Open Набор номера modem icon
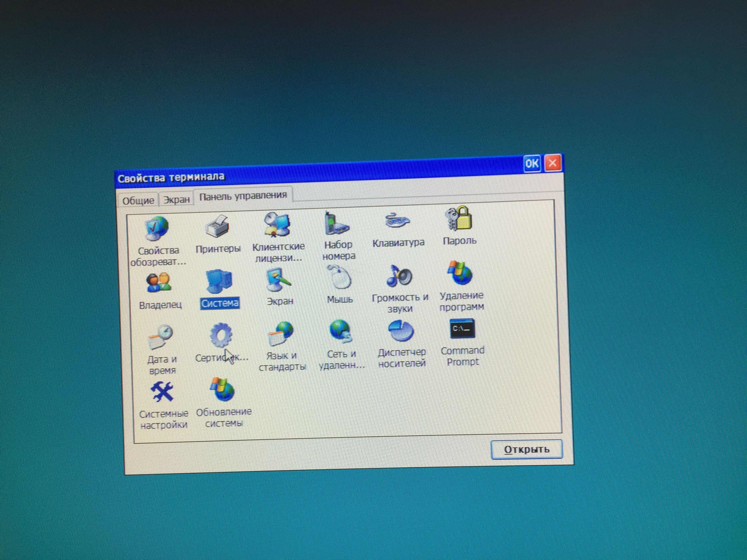This screenshot has height=560, width=747. 336,223
